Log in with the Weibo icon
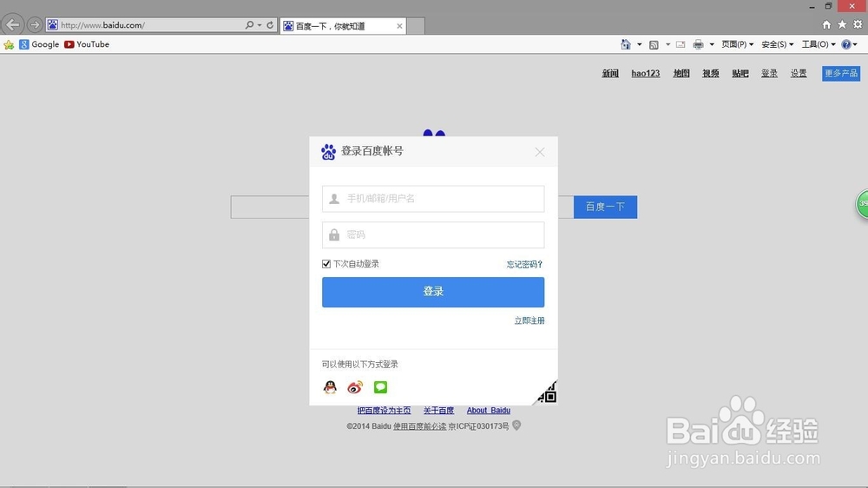 pyautogui.click(x=355, y=387)
